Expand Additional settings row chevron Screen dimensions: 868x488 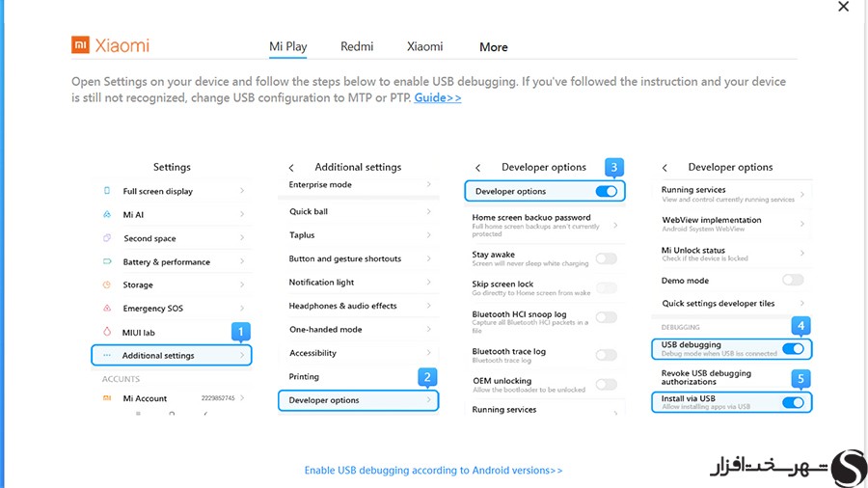pos(242,355)
